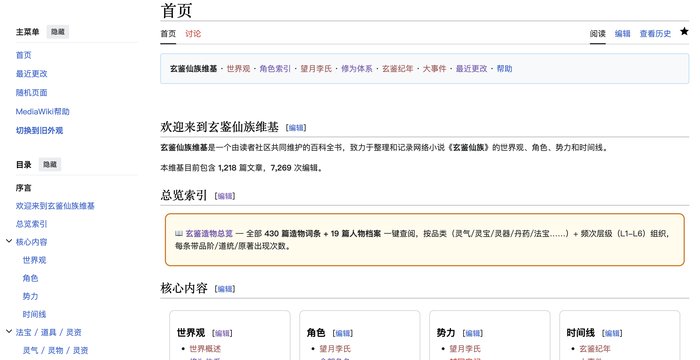Jump to 灵气 / 灵物 / 灵资 in the contents
This screenshot has height=360, width=700.
pyautogui.click(x=55, y=350)
